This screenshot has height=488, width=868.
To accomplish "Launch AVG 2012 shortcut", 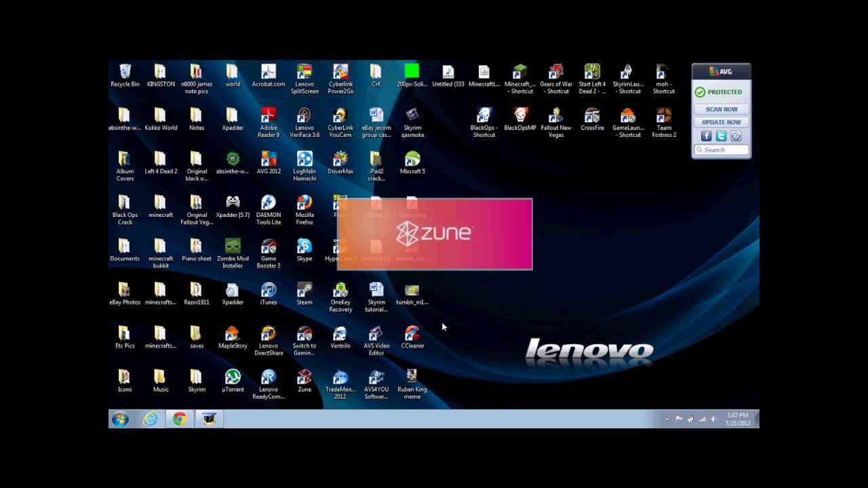I will (269, 163).
